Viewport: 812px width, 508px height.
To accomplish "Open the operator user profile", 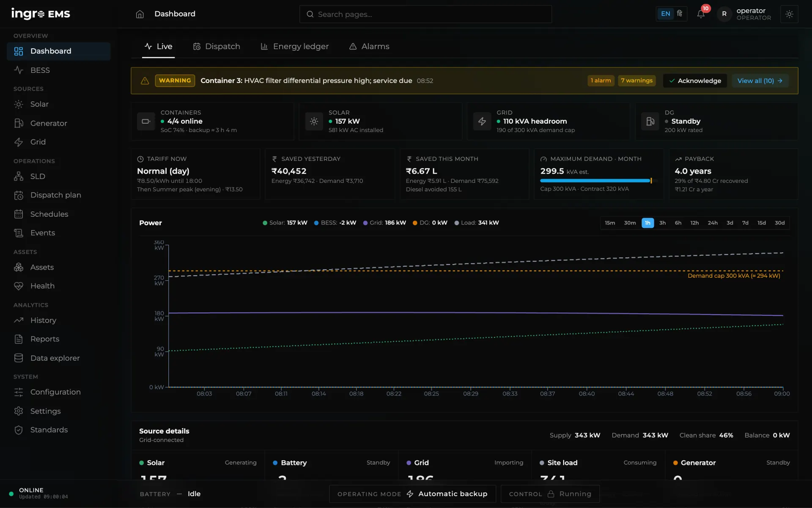I will (x=745, y=14).
